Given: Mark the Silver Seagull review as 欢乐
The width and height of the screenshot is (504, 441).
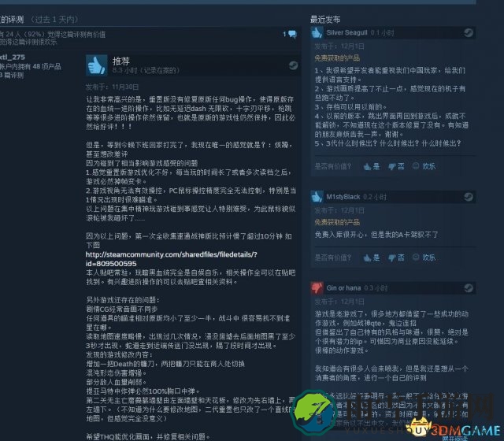Looking at the screenshot, I should point(424,166).
